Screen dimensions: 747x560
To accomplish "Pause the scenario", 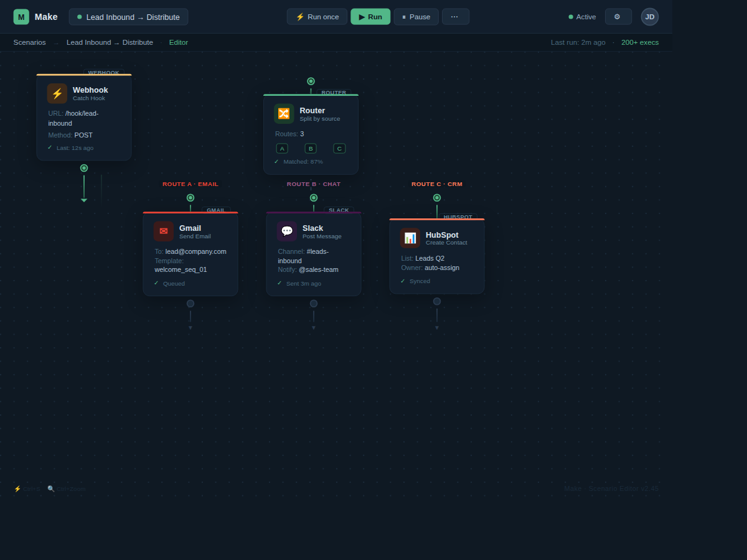I will 416,17.
